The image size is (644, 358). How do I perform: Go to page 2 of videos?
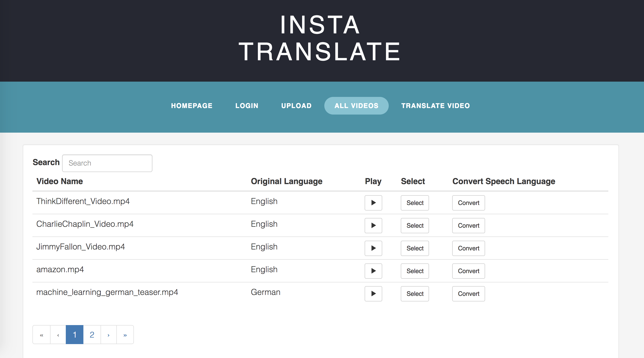[92, 335]
